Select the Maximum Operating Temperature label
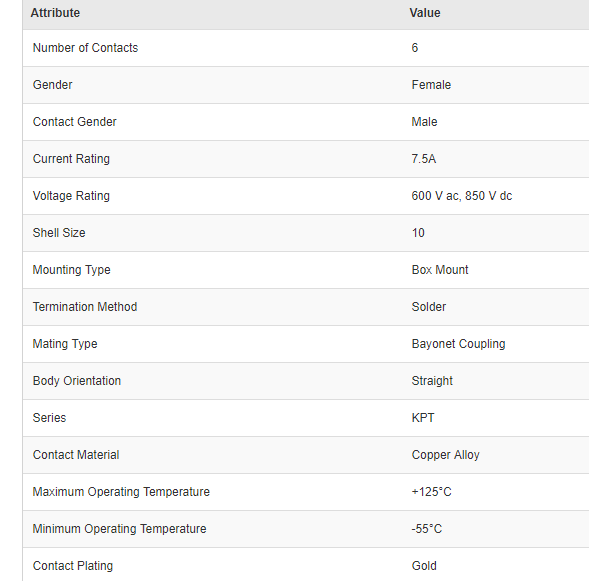 pyautogui.click(x=121, y=492)
